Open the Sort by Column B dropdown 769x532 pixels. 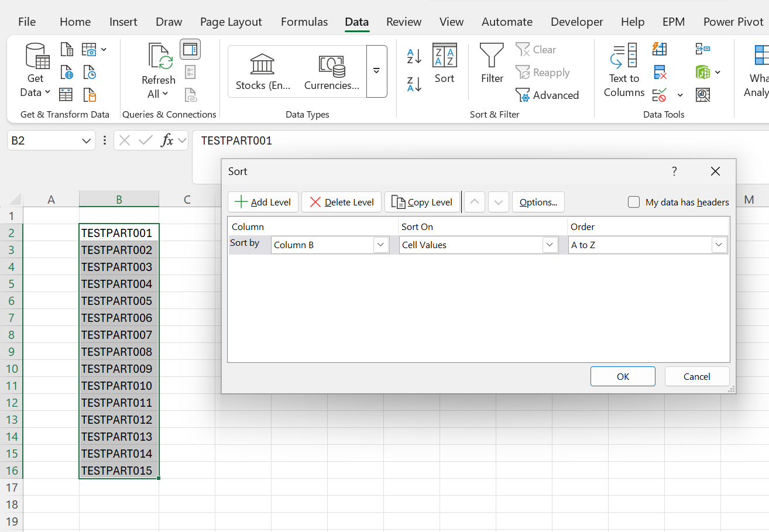pyautogui.click(x=331, y=245)
